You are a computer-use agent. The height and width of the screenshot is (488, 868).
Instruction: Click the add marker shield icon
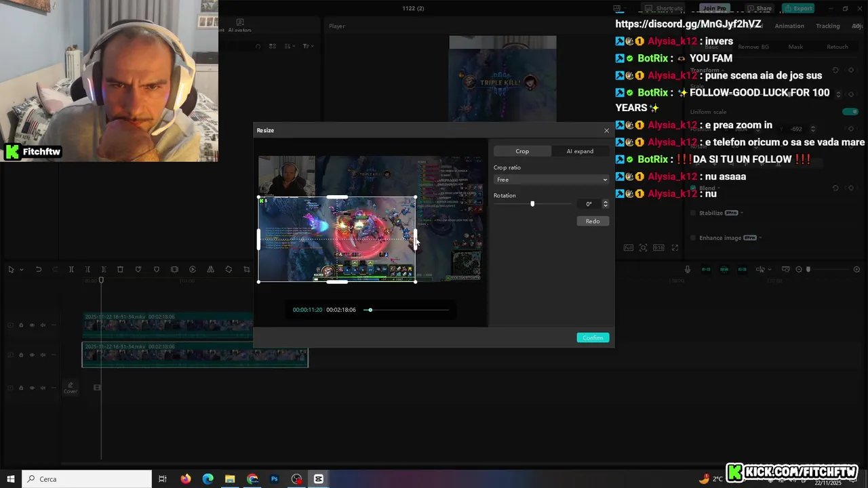[x=157, y=269]
